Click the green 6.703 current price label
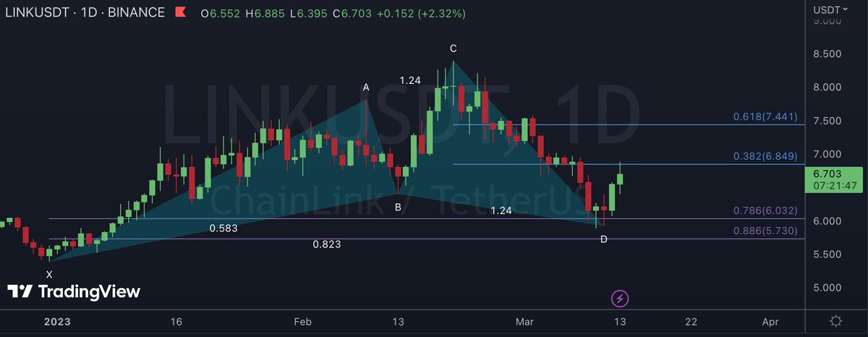Viewport: 868px width, 337px height. (827, 174)
